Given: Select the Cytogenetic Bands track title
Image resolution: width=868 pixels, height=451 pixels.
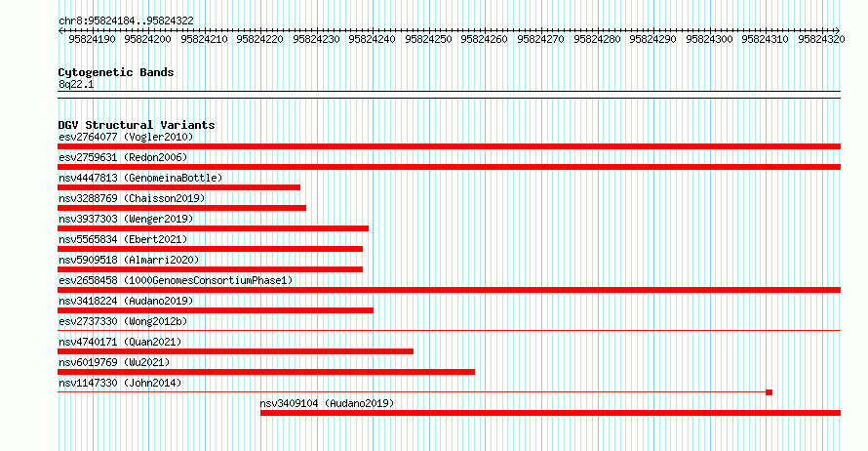Looking at the screenshot, I should (116, 72).
